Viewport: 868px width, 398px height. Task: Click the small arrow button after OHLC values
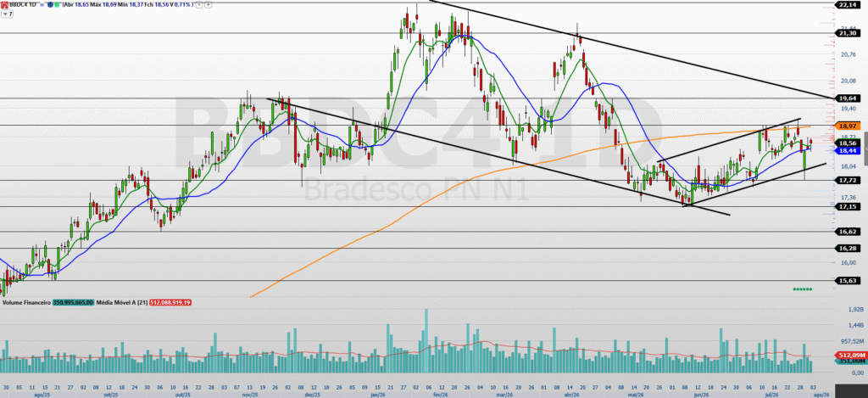click(x=199, y=5)
